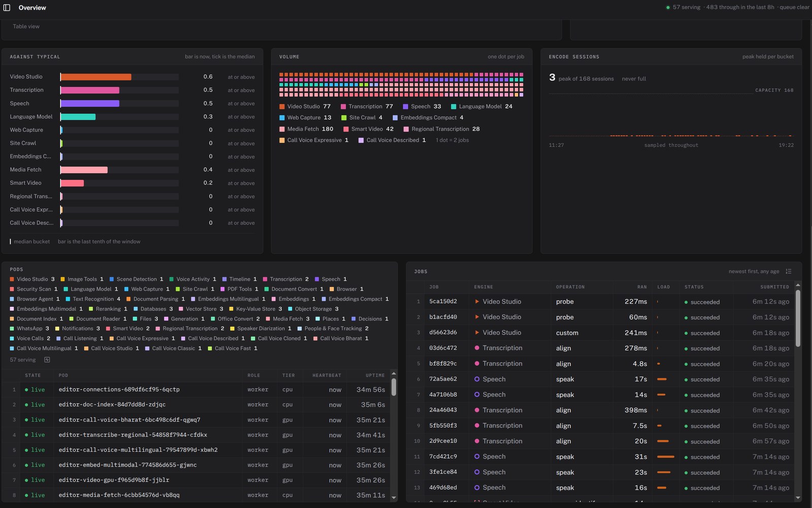812x508 pixels.
Task: Filter pods by Call Voice Fast chip
Action: [232, 348]
